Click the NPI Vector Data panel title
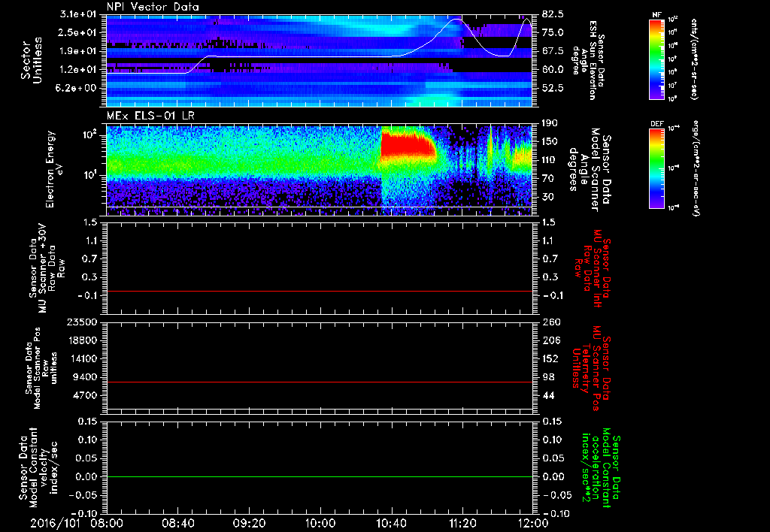770x532 pixels. (x=153, y=8)
